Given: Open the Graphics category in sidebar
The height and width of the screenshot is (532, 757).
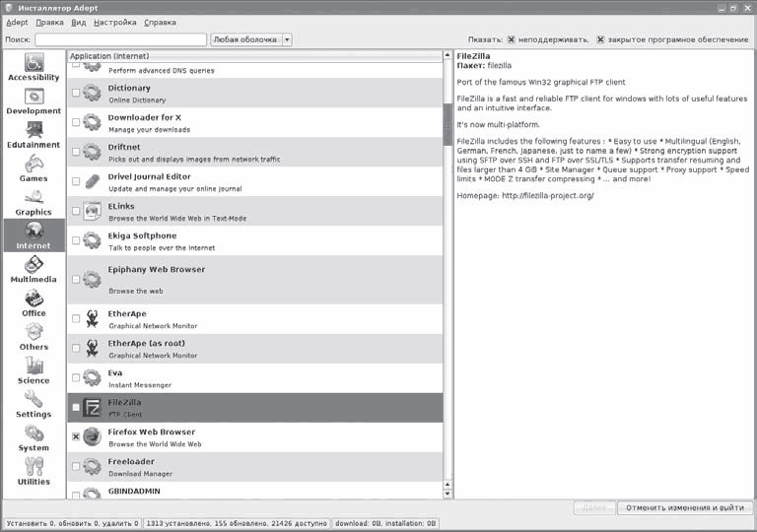Looking at the screenshot, I should click(34, 201).
